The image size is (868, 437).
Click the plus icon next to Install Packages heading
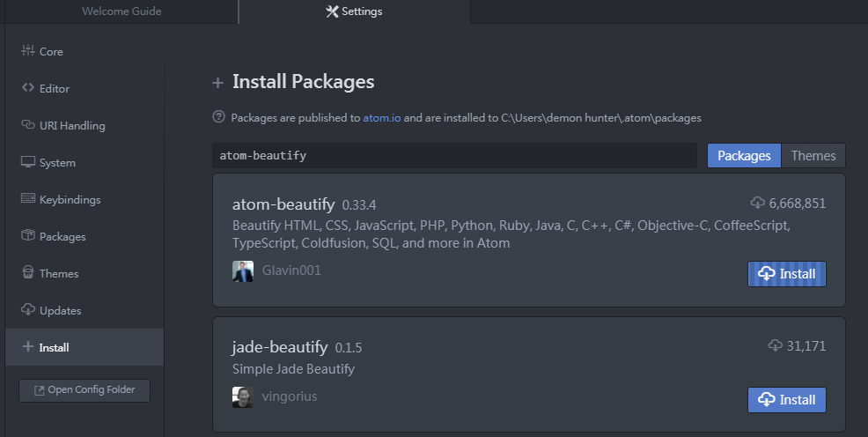[x=218, y=83]
